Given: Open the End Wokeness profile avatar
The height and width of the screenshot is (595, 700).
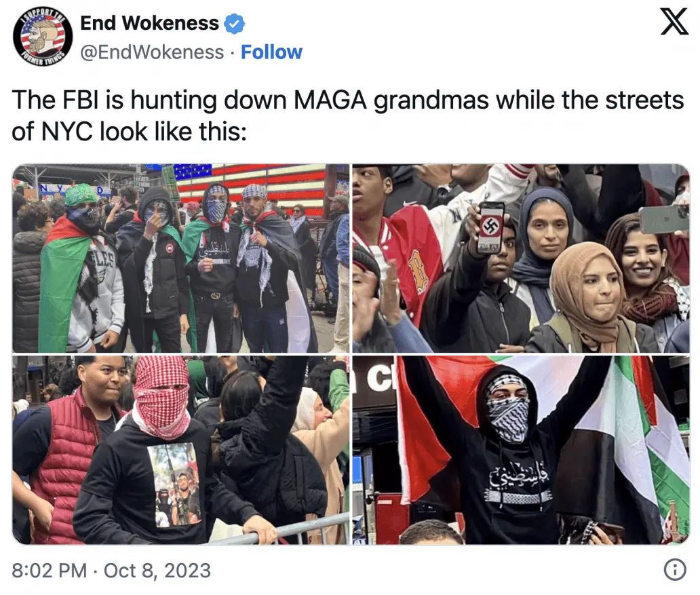Looking at the screenshot, I should click(43, 37).
